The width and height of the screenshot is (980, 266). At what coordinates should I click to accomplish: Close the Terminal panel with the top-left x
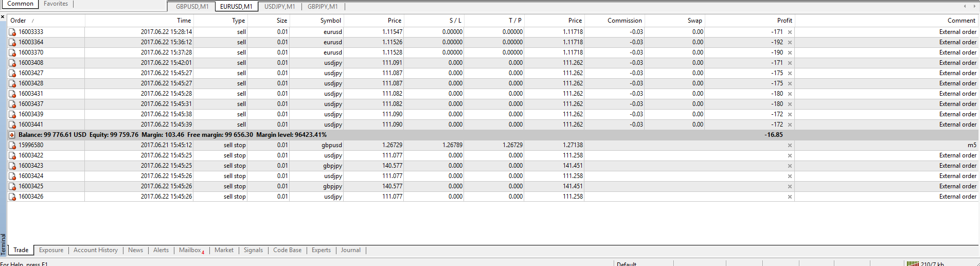(x=3, y=17)
